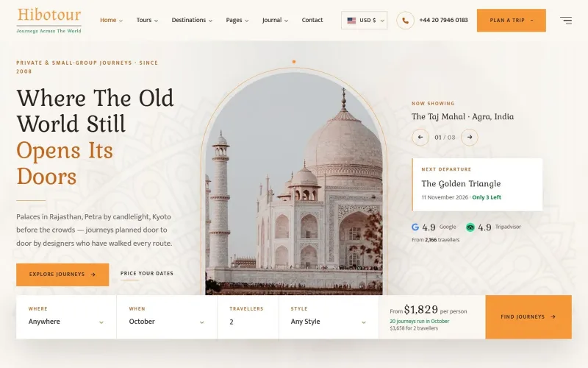
Task: Click the Find Journeys button
Action: coord(528,317)
